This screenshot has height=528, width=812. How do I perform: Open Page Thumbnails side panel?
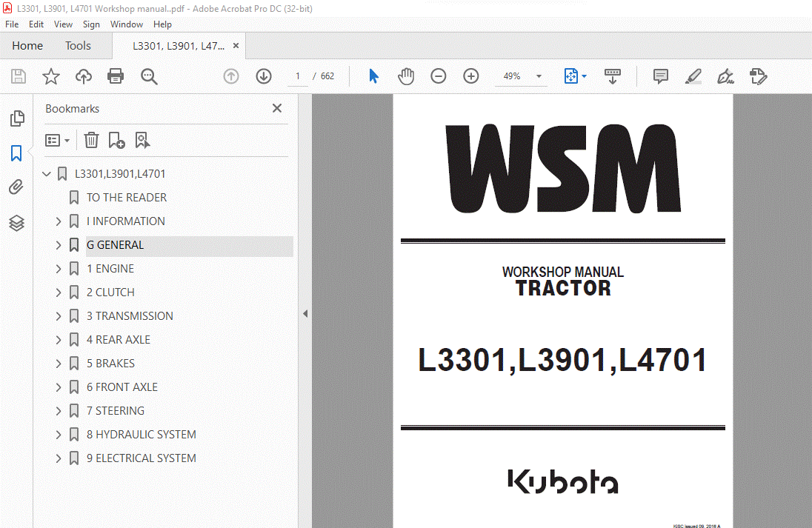(16, 118)
